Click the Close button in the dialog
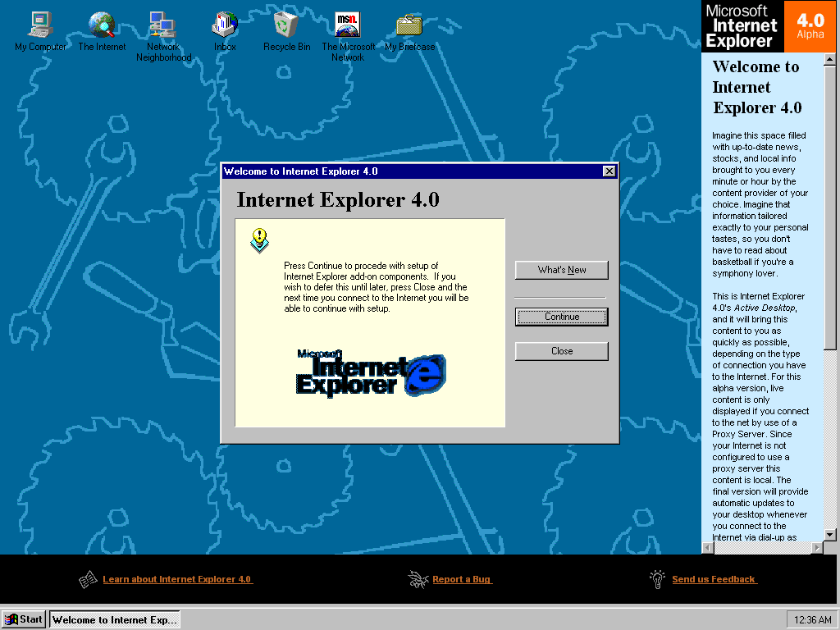Screen dimensions: 840x630 (x=561, y=351)
